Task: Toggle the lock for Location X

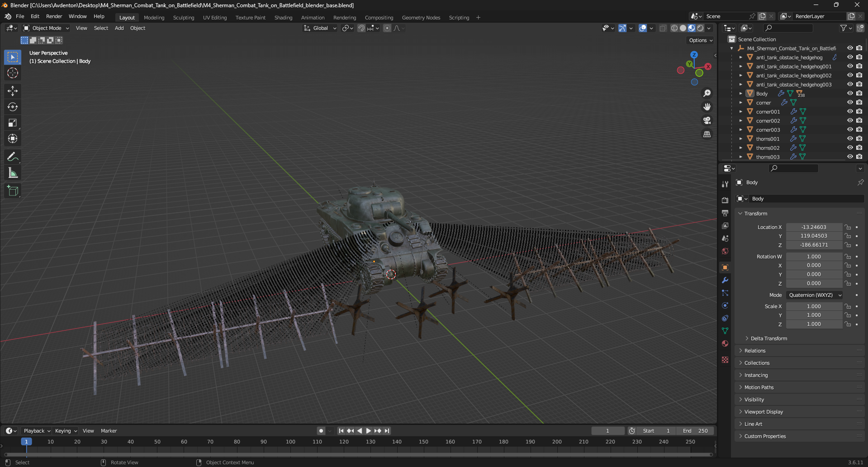Action: point(848,227)
